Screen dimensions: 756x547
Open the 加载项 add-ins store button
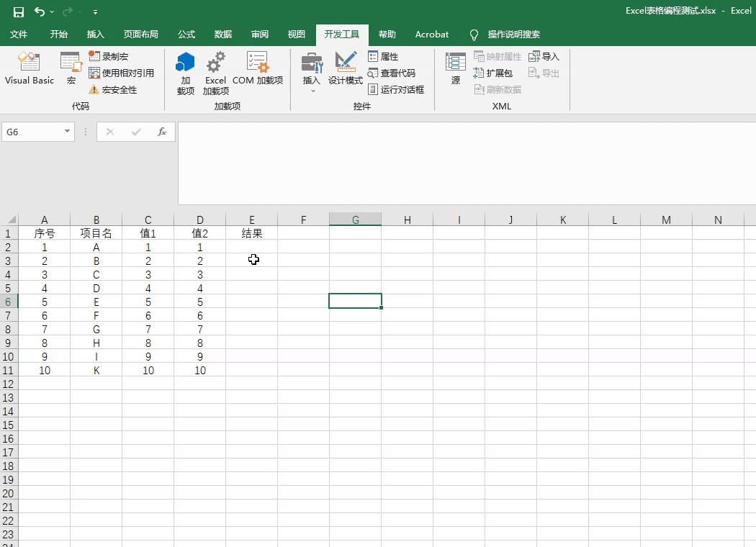(x=186, y=73)
